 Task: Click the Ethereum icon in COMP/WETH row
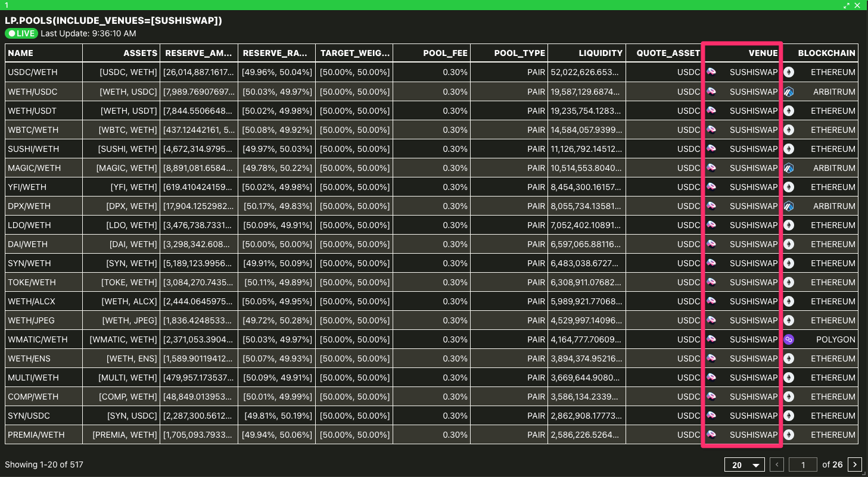click(x=789, y=397)
